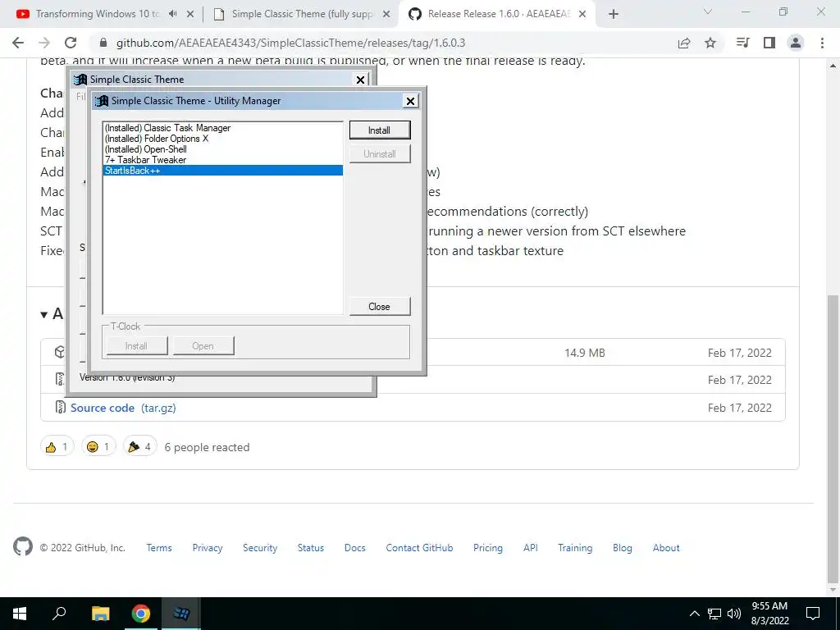Mute audio icon on YouTube tab
The image size is (840, 630).
pyautogui.click(x=172, y=14)
